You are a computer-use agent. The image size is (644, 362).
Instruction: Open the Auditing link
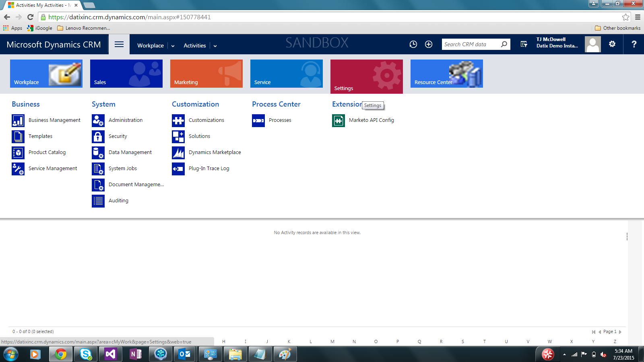pos(118,201)
